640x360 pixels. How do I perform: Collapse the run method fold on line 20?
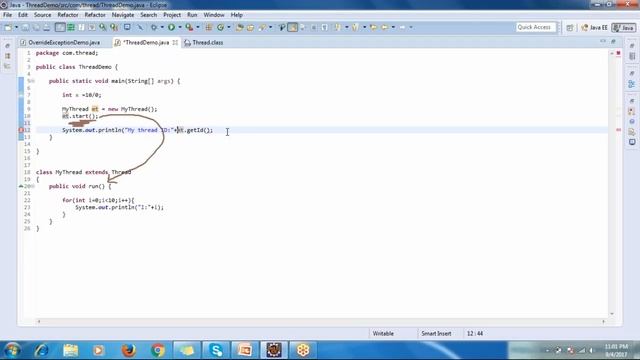33,186
